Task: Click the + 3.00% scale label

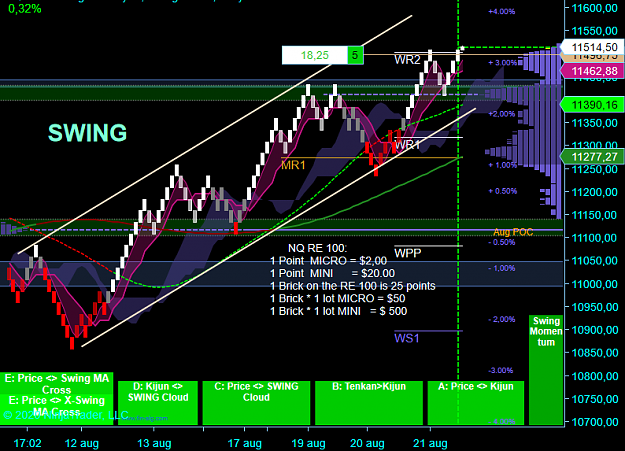Action: point(502,63)
